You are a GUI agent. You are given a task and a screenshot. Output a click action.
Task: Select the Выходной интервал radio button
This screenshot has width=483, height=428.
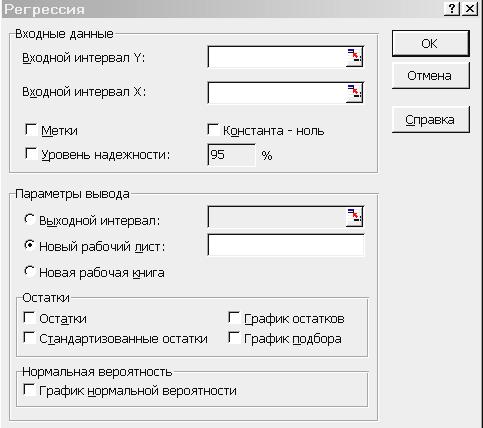pyautogui.click(x=29, y=219)
